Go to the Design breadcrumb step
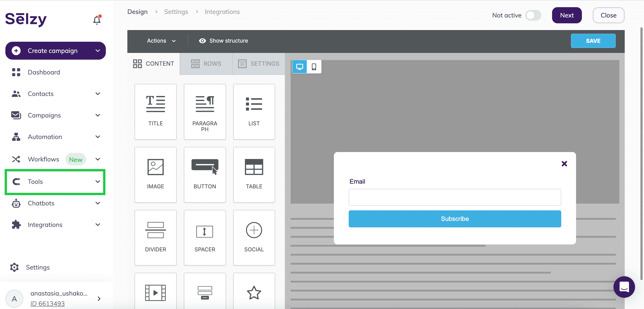This screenshot has width=644, height=309. pos(137,12)
